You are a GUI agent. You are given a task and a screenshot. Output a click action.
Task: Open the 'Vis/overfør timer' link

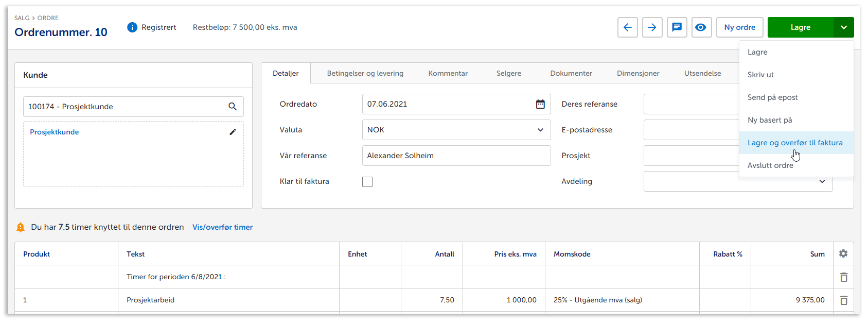click(x=222, y=227)
